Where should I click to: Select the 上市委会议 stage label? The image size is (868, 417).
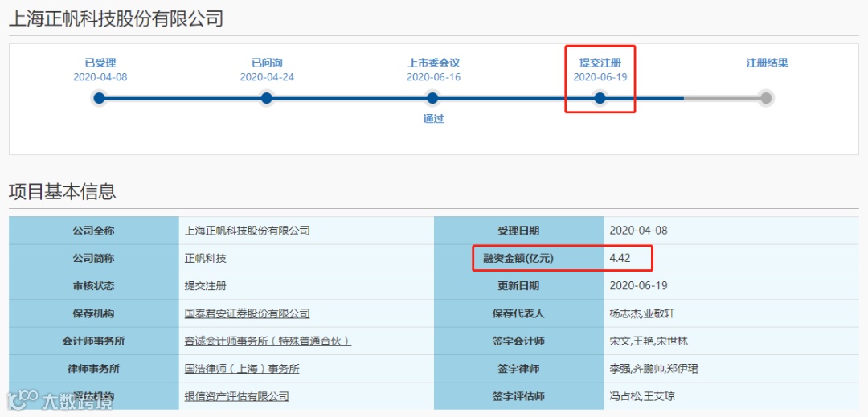click(x=433, y=63)
